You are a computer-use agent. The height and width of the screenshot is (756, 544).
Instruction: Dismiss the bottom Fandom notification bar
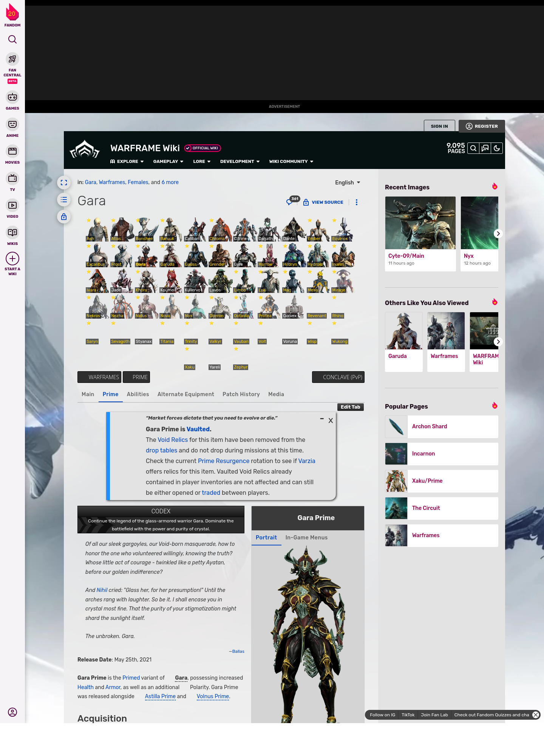pyautogui.click(x=536, y=715)
